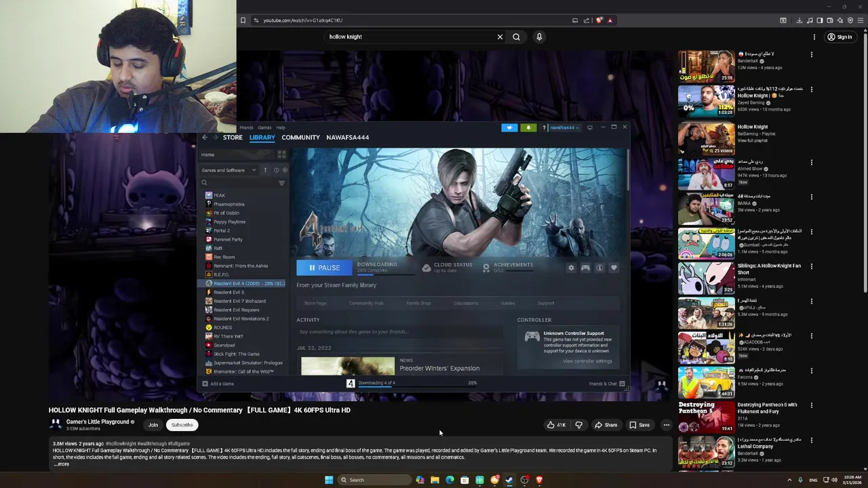868x488 pixels.
Task: Expand nawafsa444 account dropdown in Steam
Action: (x=564, y=127)
